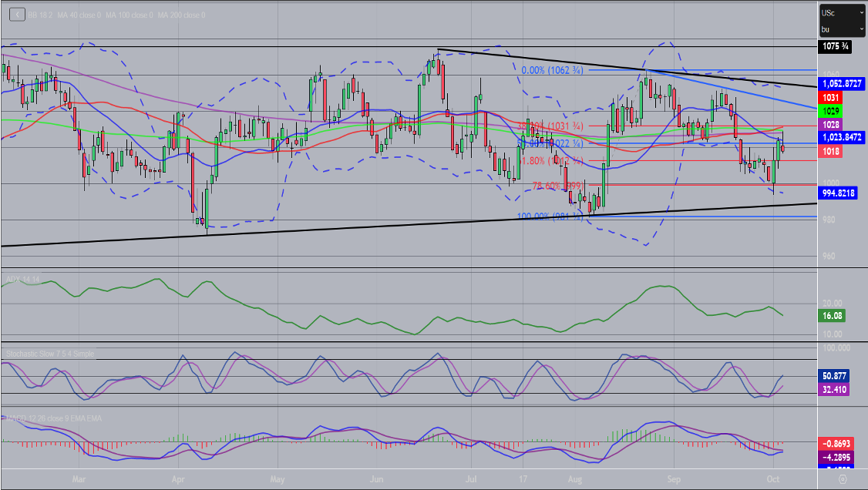Open chart settings gear at bottom right
Image resolution: width=868 pixels, height=490 pixels.
point(843,478)
